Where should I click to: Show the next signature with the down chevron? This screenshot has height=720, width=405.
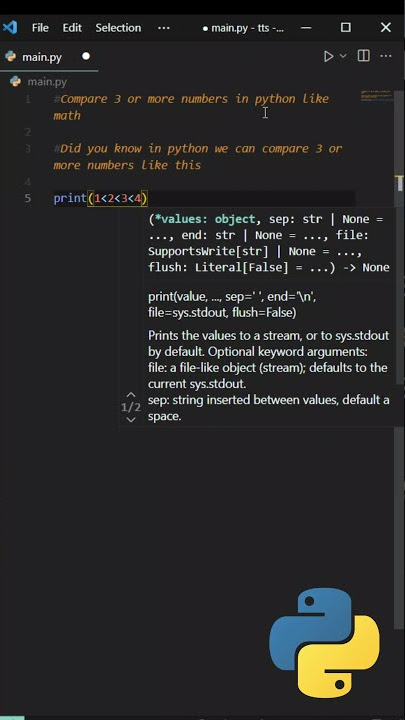pyautogui.click(x=131, y=420)
